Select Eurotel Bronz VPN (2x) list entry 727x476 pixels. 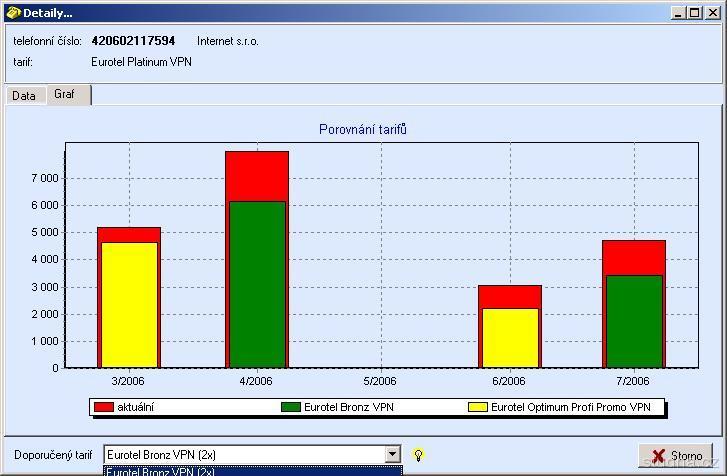coord(253,471)
